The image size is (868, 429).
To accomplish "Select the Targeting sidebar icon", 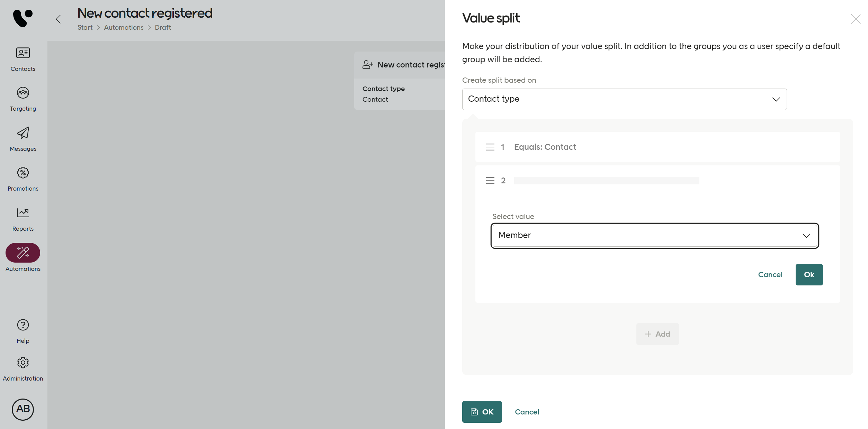I will point(23,98).
